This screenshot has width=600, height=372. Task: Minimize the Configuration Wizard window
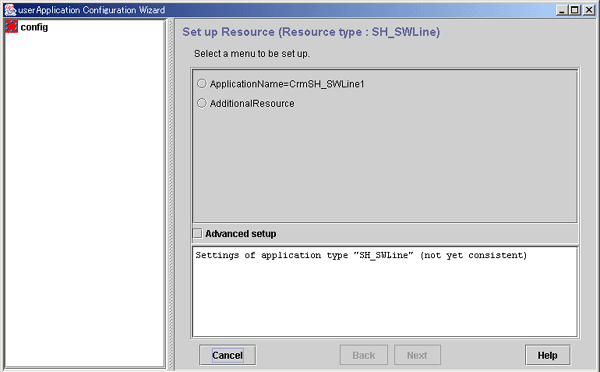(x=562, y=10)
